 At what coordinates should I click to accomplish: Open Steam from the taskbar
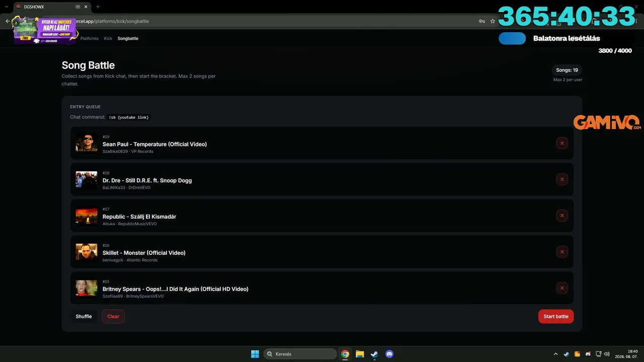click(374, 354)
